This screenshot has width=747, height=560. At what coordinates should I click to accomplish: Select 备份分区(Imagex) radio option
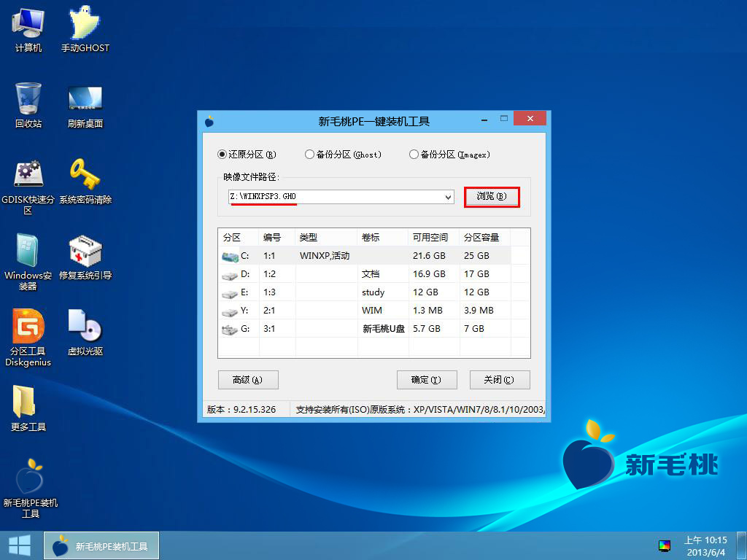point(449,155)
